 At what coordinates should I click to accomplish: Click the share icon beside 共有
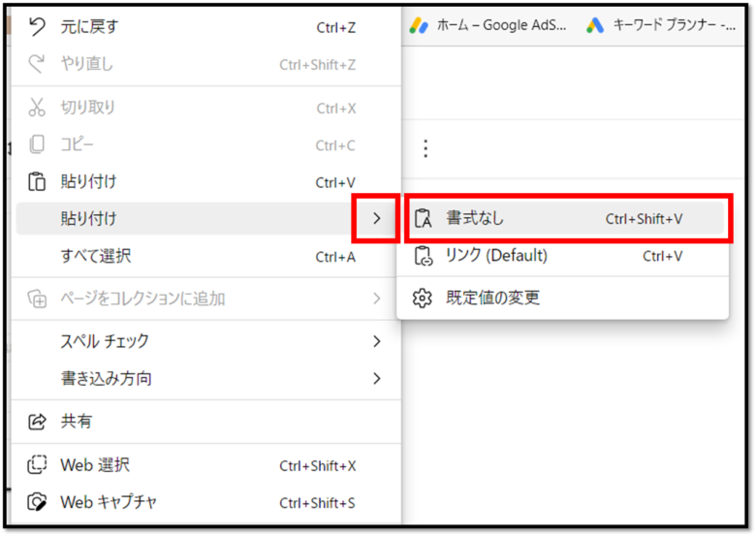pyautogui.click(x=37, y=422)
